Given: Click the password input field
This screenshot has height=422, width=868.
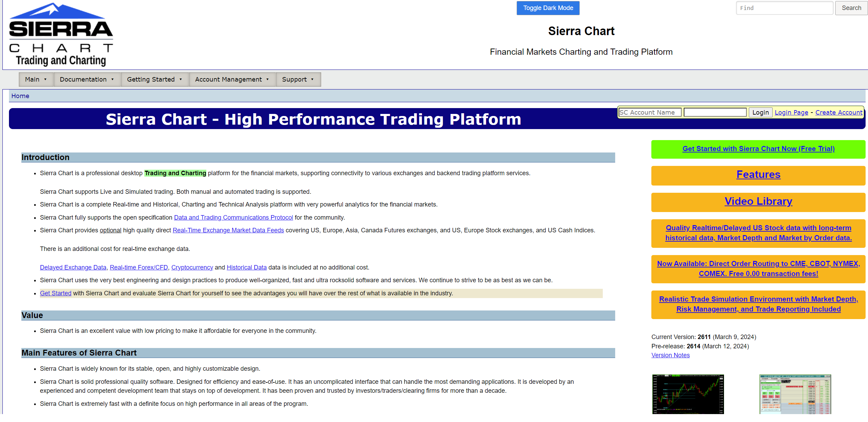Looking at the screenshot, I should pos(715,113).
